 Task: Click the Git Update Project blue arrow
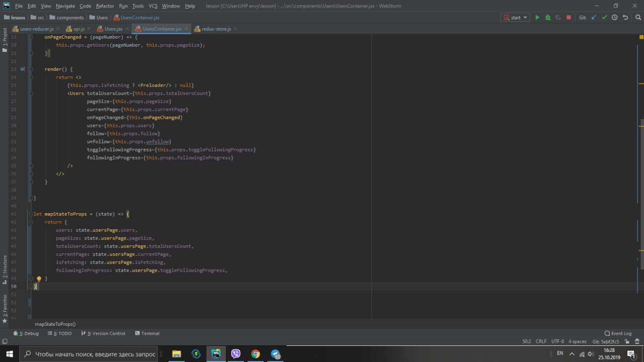[594, 18]
